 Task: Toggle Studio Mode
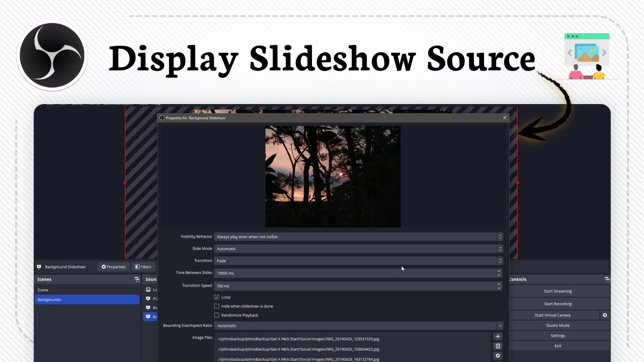click(x=557, y=325)
